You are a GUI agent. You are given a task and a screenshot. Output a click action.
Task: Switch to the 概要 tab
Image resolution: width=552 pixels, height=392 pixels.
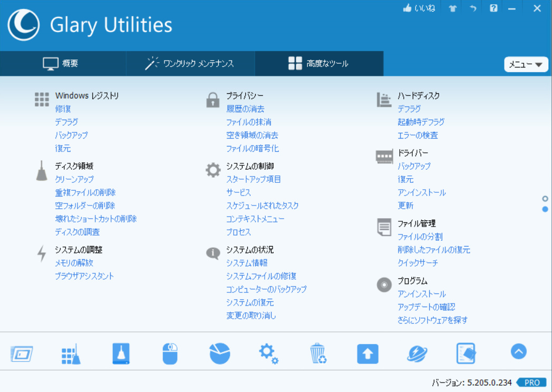click(63, 63)
